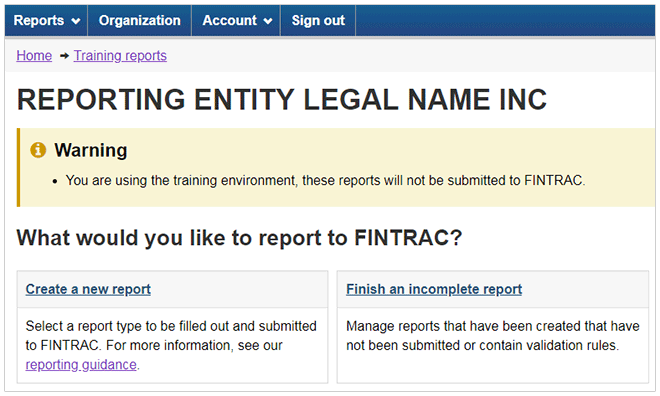660x396 pixels.
Task: Open the Reports menu
Action: (x=46, y=21)
